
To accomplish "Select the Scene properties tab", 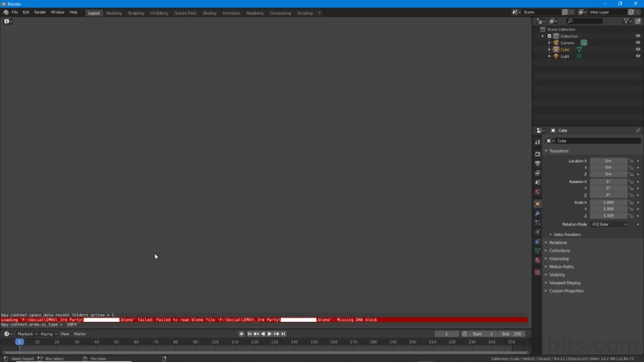I will (x=538, y=181).
